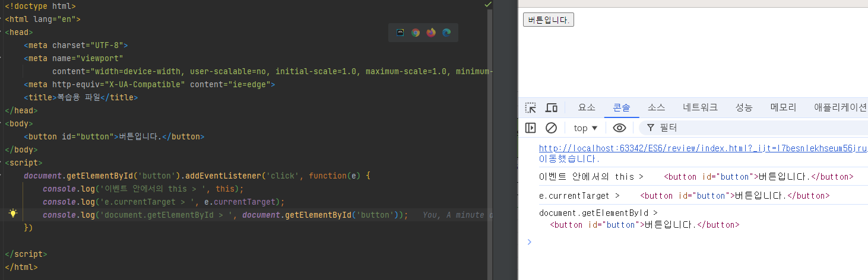Click the closing </script> tag line
This screenshot has width=868, height=280.
(x=26, y=254)
